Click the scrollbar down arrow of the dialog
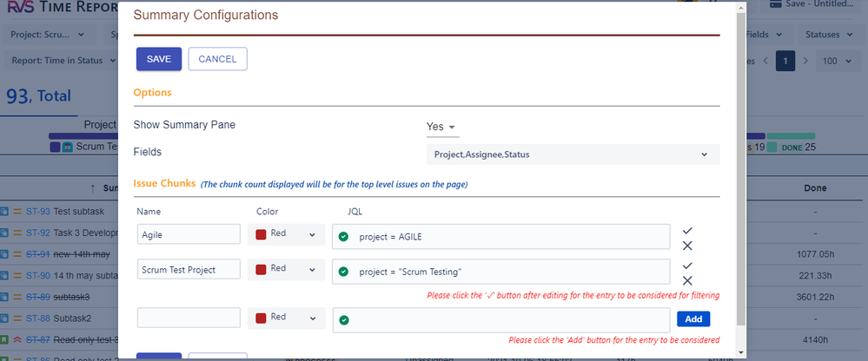Image resolution: width=868 pixels, height=361 pixels. tap(741, 352)
